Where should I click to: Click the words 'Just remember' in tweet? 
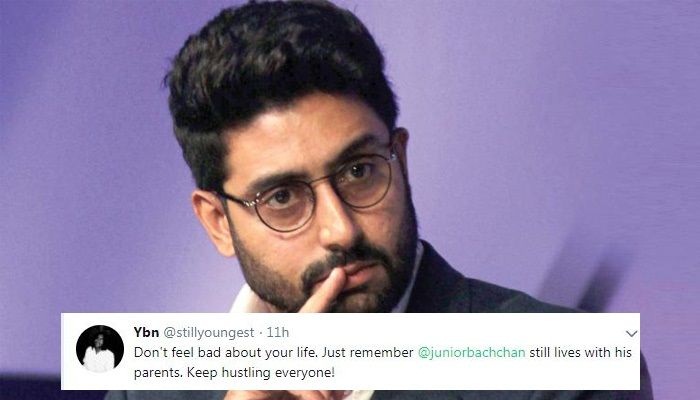pos(367,352)
